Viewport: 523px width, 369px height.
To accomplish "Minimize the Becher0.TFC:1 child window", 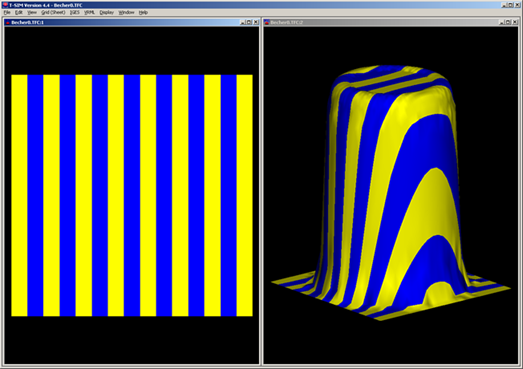I will tap(242, 22).
